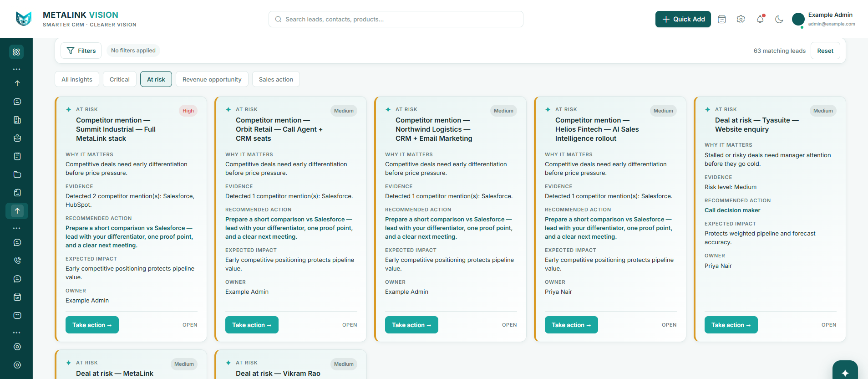Open the clipboard icon below the briefcase

click(x=17, y=156)
